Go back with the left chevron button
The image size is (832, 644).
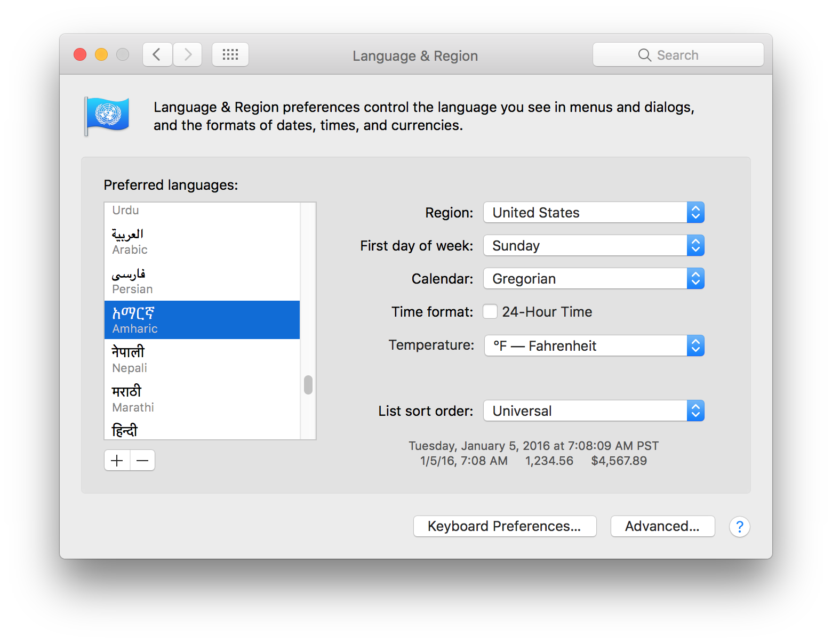(x=157, y=54)
